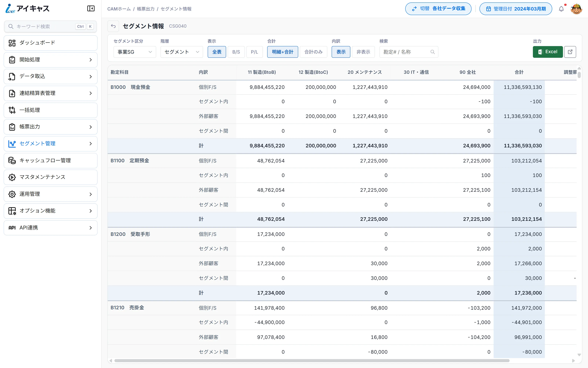Focus the 勘定# / 名称 search field

tap(409, 52)
